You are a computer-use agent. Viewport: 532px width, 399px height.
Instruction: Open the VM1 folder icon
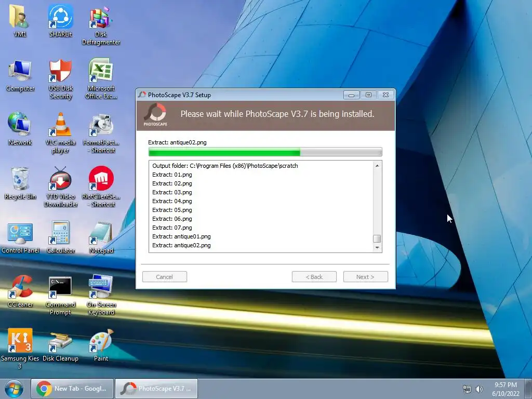point(20,20)
